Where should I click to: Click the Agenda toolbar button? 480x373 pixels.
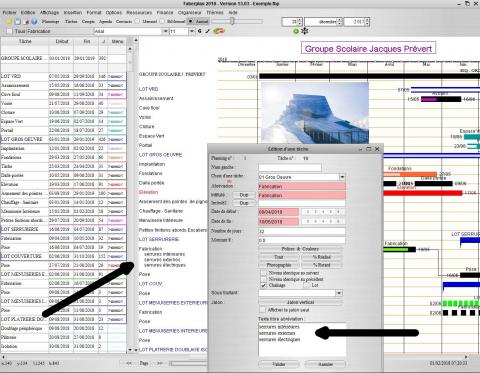105,22
